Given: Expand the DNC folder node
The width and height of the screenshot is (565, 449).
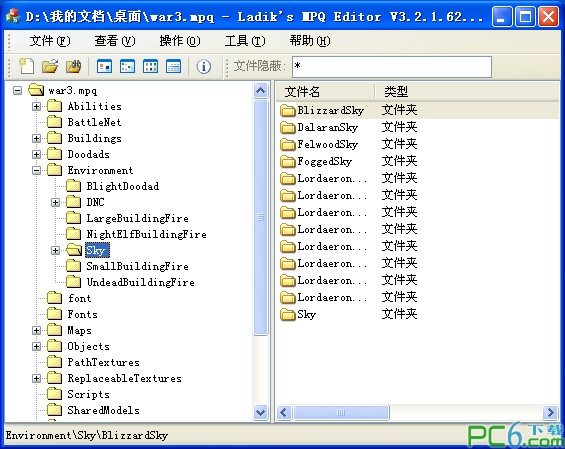Looking at the screenshot, I should [55, 202].
